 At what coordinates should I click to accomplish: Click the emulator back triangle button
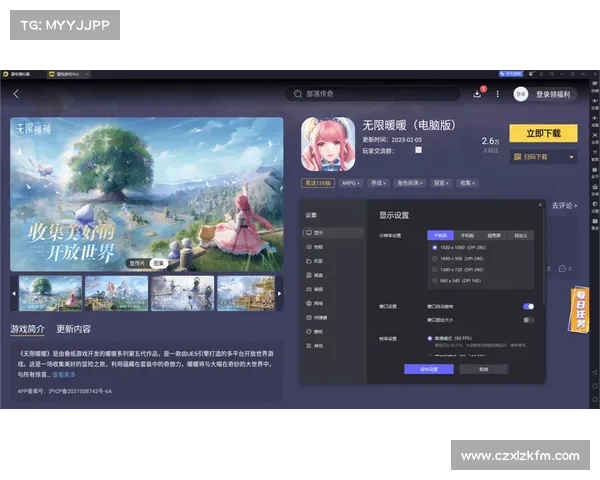tap(595, 372)
